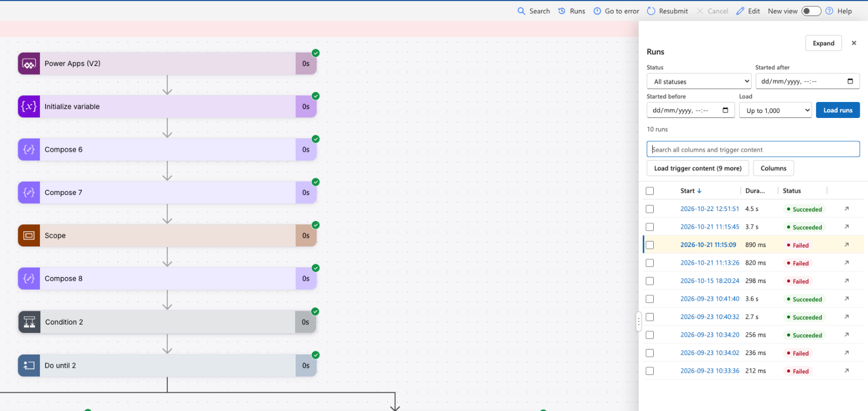This screenshot has height=411, width=868.
Task: Click the search all columns input field
Action: [x=753, y=150]
